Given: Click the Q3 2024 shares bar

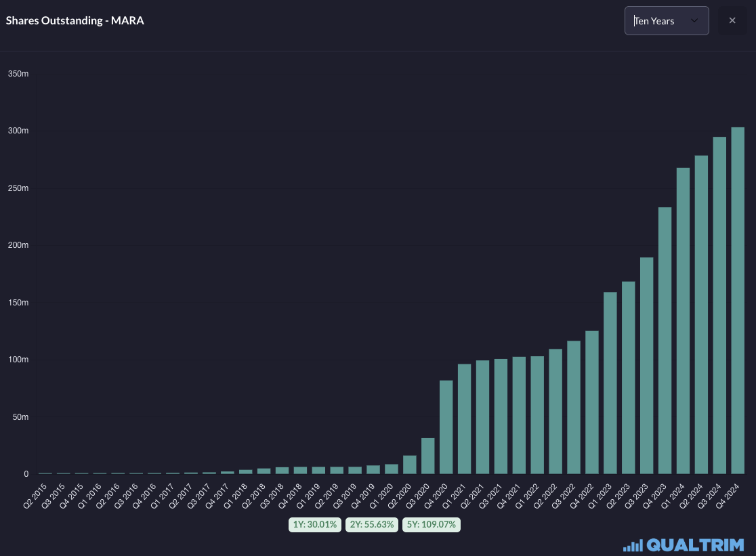Looking at the screenshot, I should pos(719,305).
